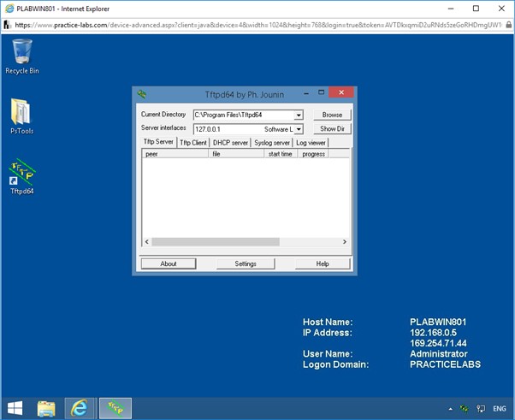Image resolution: width=515 pixels, height=420 pixels.
Task: Open the DHCP server tab
Action: pyautogui.click(x=230, y=143)
